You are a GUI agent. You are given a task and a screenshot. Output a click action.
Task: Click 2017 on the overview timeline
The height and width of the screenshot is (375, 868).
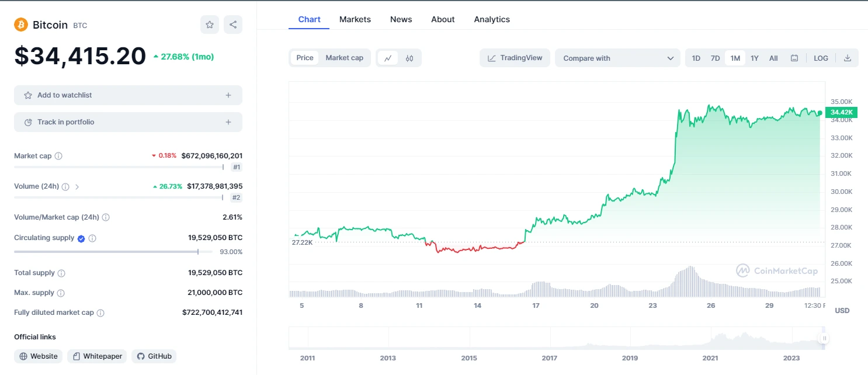tap(549, 358)
